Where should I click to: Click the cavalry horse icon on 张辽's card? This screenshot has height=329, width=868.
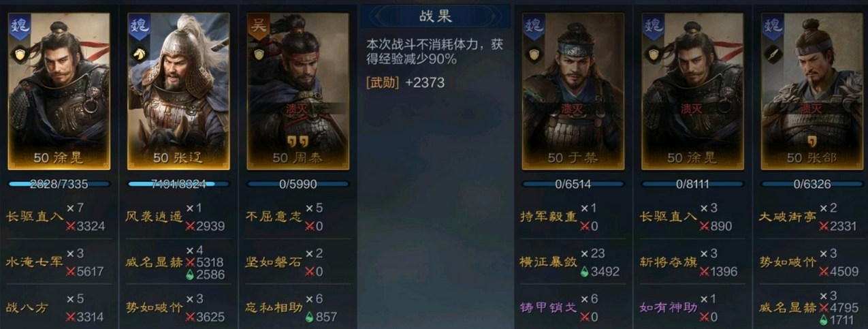point(138,53)
